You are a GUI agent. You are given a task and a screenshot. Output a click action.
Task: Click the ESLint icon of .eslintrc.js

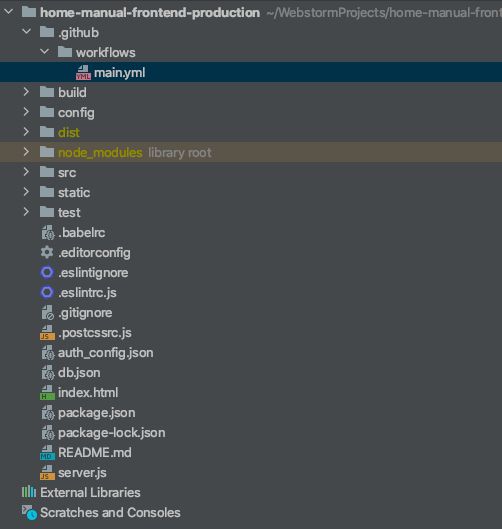47,292
